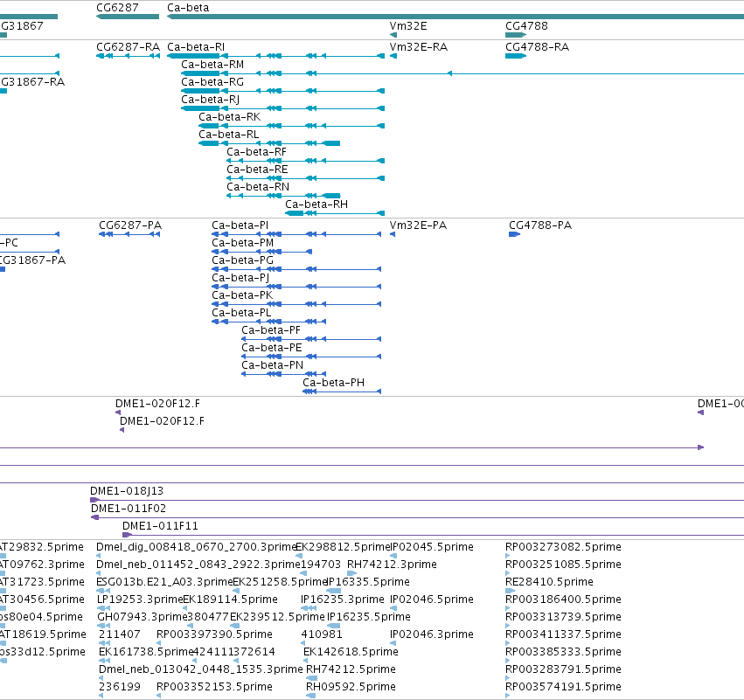This screenshot has width=744, height=700.
Task: Select the RP003385333.5prime EST label
Action: pos(563,652)
